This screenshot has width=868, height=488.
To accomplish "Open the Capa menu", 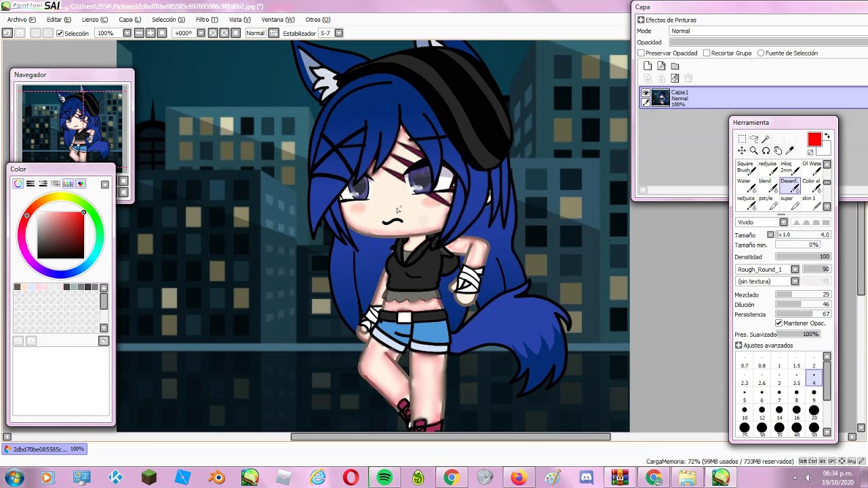I will [x=130, y=20].
